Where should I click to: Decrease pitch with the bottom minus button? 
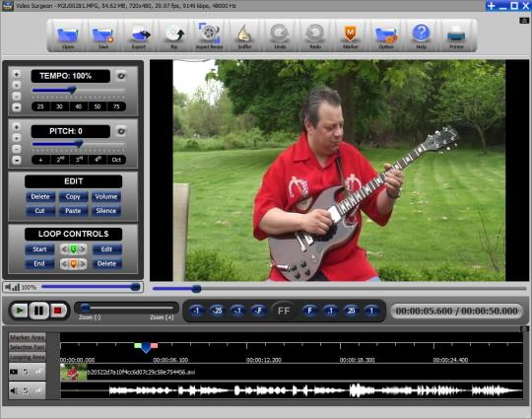coord(17,160)
